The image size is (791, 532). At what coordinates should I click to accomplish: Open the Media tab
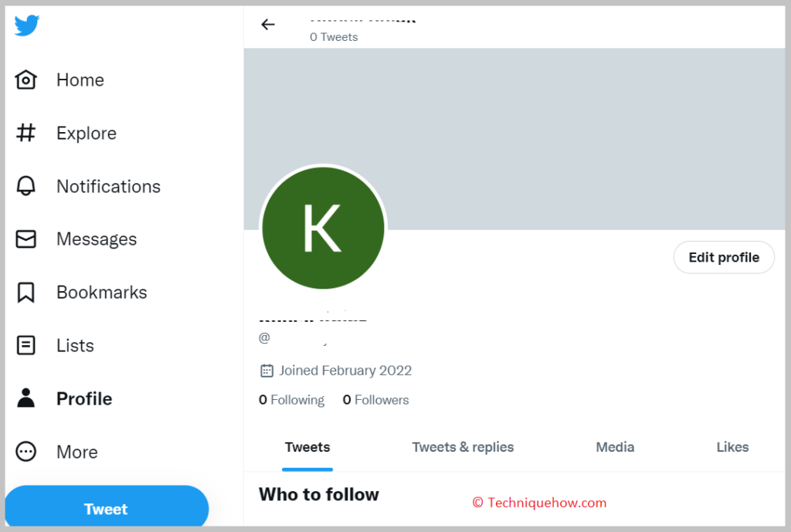[615, 447]
